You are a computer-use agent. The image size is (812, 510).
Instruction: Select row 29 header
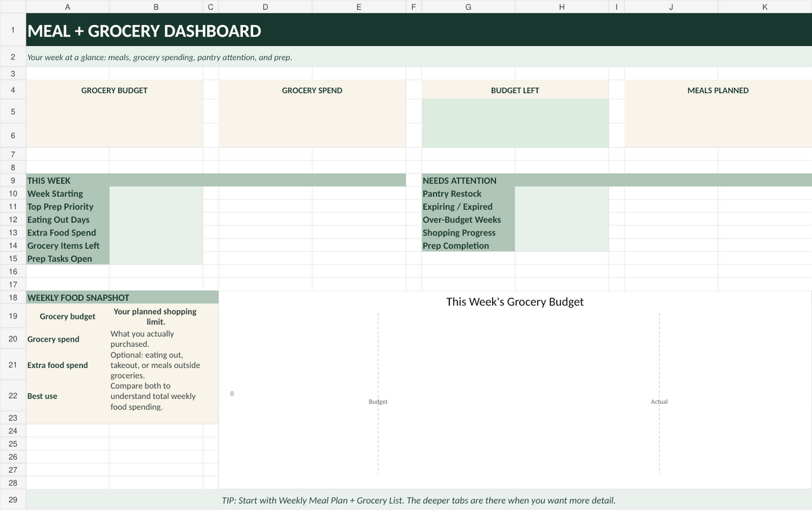(x=13, y=501)
